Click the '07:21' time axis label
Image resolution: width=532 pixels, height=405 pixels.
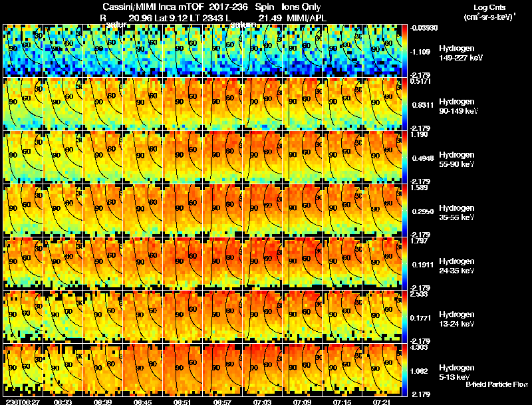click(x=382, y=402)
